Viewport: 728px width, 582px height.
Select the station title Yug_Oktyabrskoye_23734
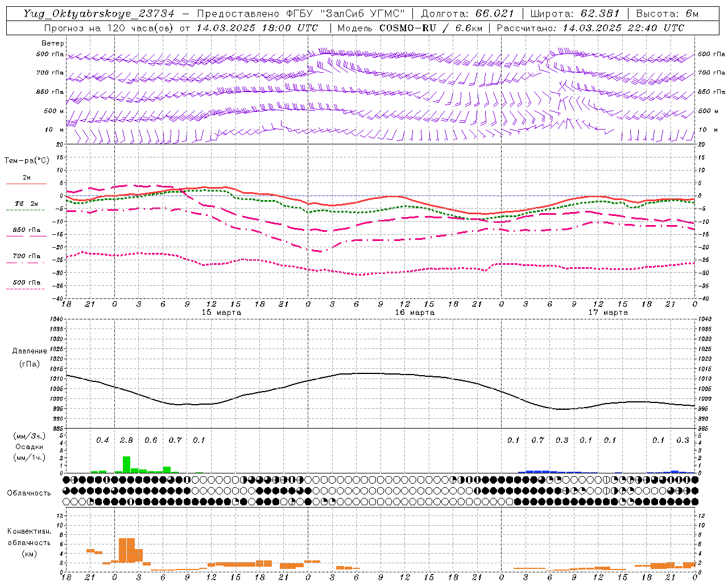pyautogui.click(x=99, y=14)
